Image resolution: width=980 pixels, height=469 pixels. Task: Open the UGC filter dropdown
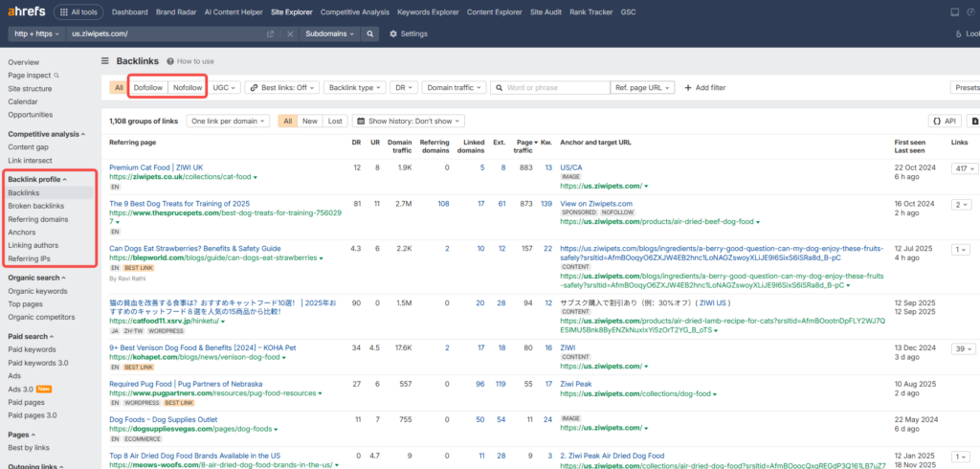pyautogui.click(x=224, y=87)
